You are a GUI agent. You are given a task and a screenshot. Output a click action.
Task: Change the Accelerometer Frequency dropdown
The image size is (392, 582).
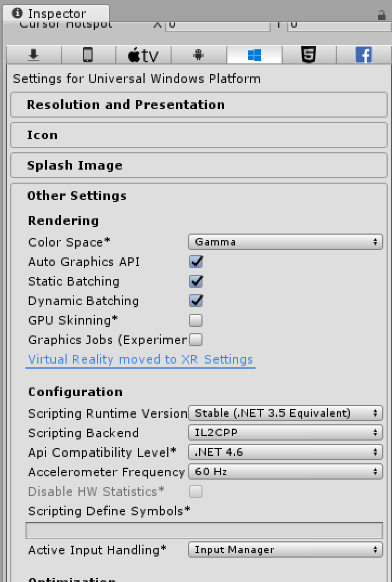[285, 472]
